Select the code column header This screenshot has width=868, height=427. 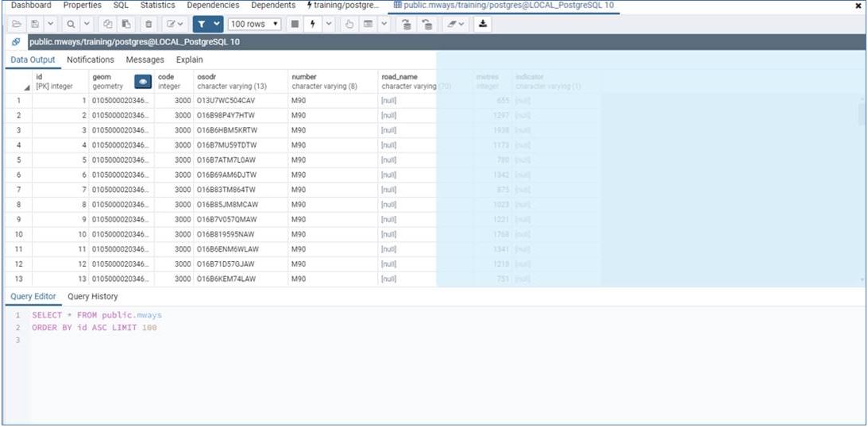point(174,81)
